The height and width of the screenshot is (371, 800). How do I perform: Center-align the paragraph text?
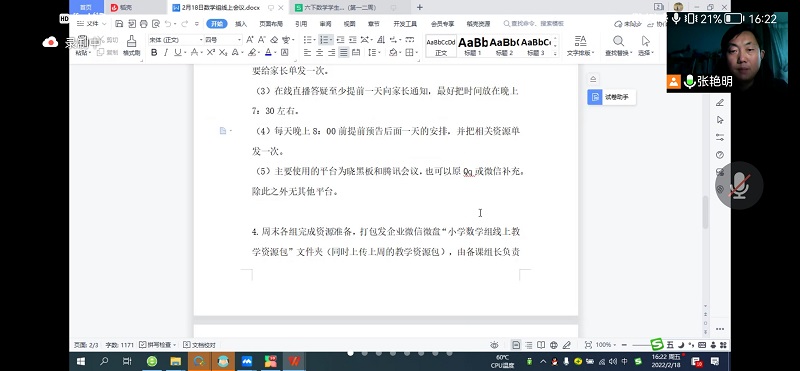click(x=319, y=53)
